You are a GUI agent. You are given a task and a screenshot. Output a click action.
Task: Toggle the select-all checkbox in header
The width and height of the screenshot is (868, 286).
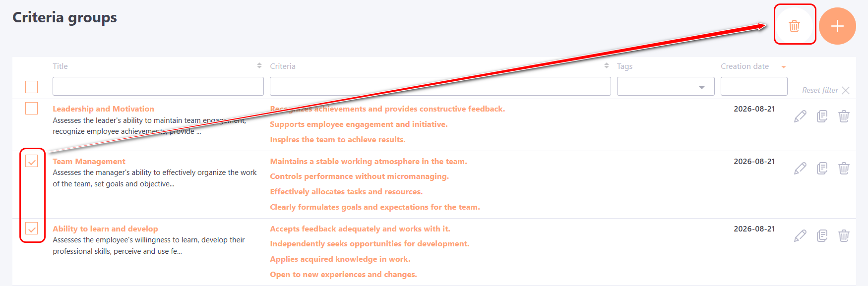coord(31,87)
